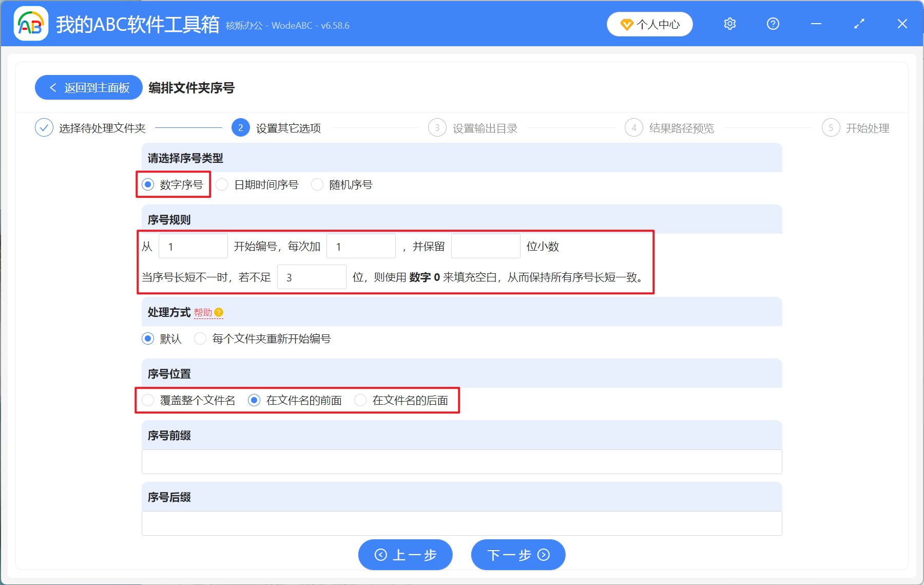Image resolution: width=924 pixels, height=585 pixels.
Task: Open the 帮助 link for 处理方式
Action: click(x=204, y=312)
